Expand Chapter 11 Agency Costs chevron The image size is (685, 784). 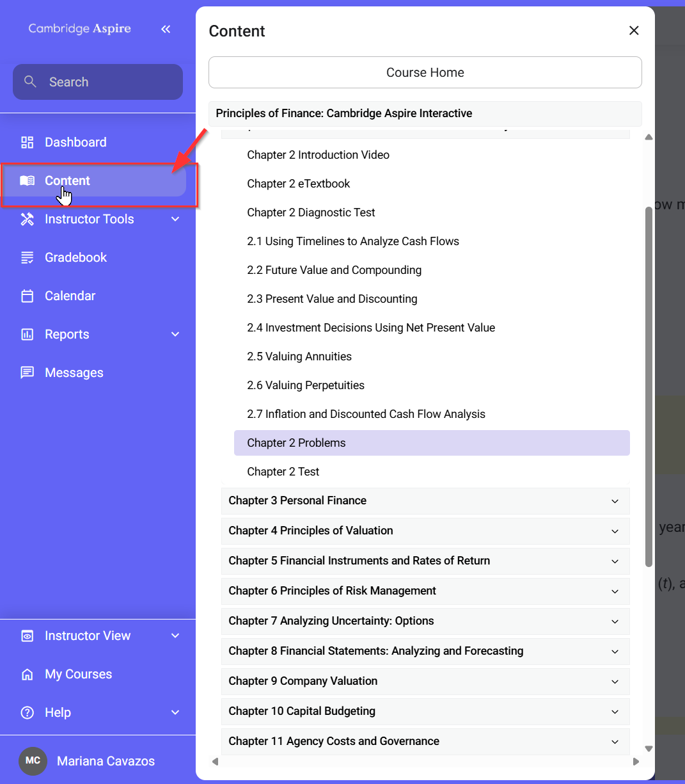(615, 742)
